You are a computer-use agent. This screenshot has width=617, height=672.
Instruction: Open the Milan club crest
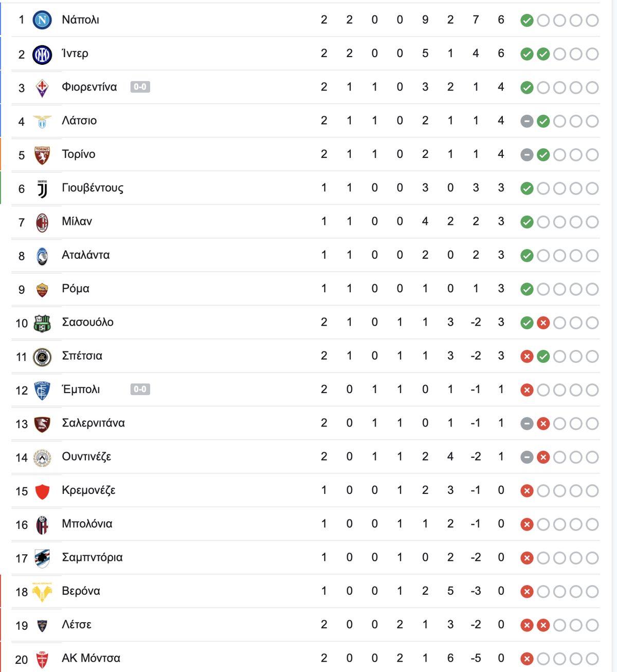tap(42, 222)
